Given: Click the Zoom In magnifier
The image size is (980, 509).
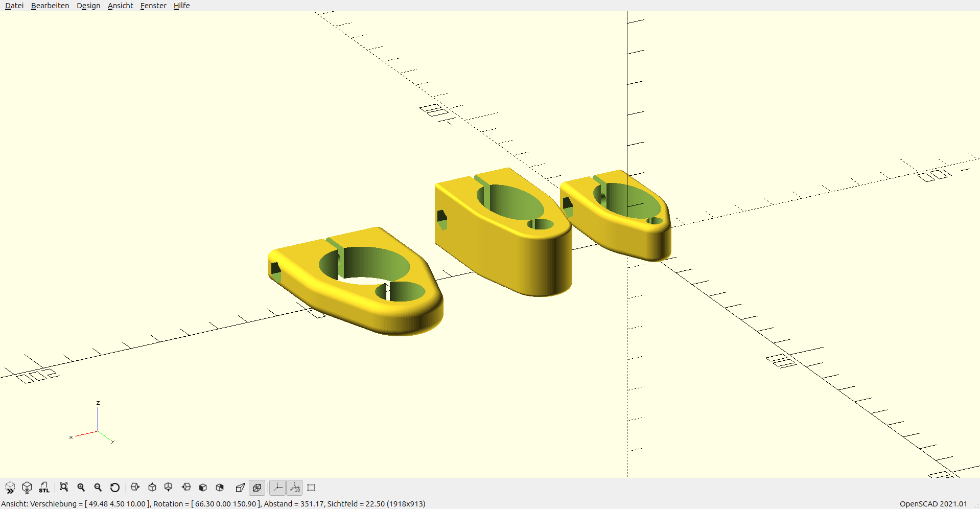Looking at the screenshot, I should click(81, 488).
